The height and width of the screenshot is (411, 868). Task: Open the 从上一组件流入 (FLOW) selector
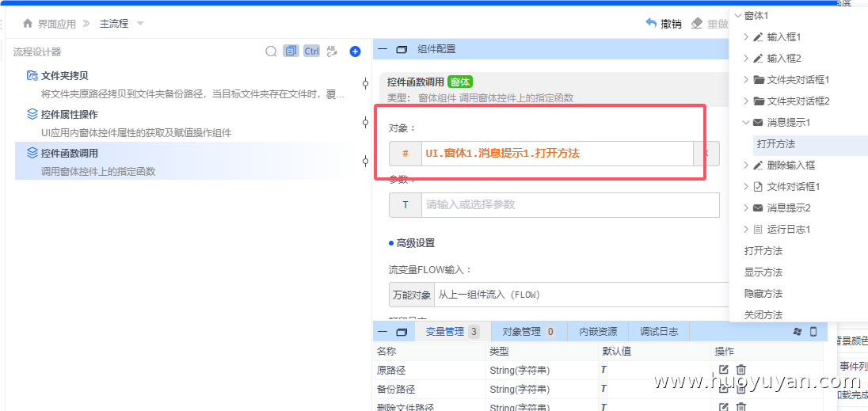coord(582,295)
